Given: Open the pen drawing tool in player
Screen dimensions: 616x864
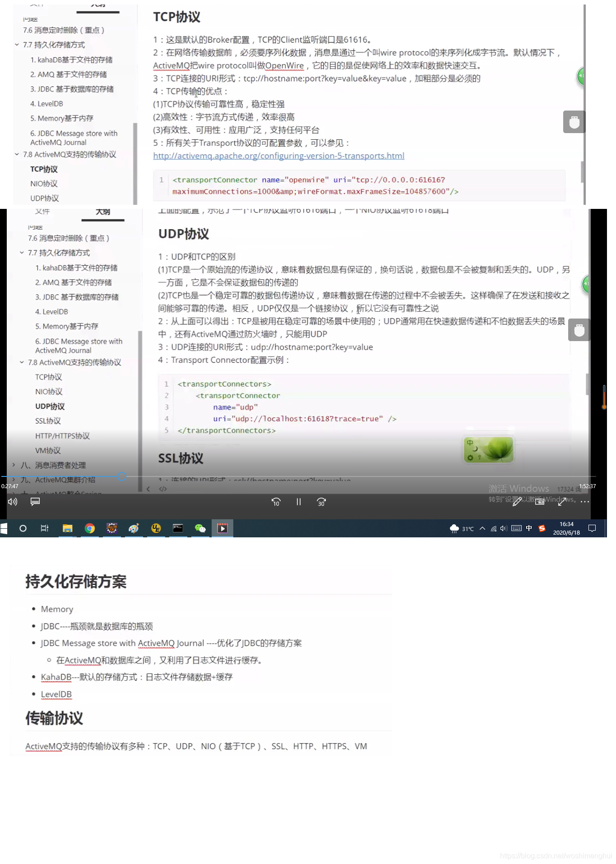Looking at the screenshot, I should click(517, 502).
